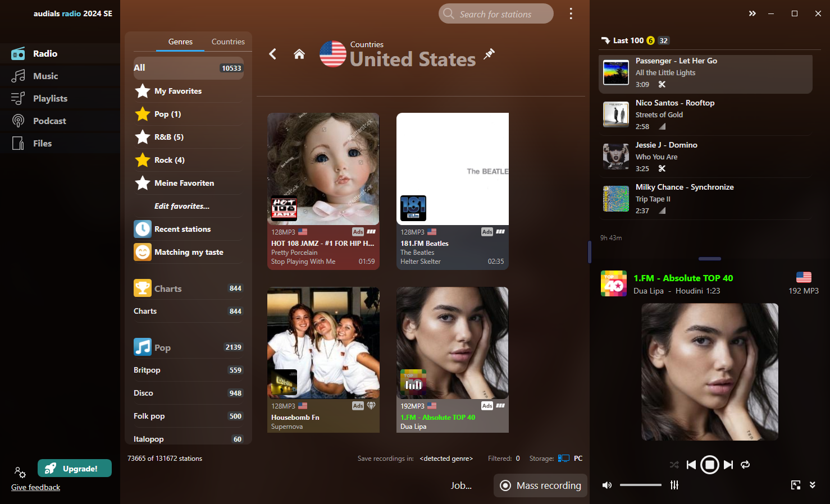Viewport: 830px width, 504px height.
Task: Collapse the right side panel
Action: click(753, 13)
